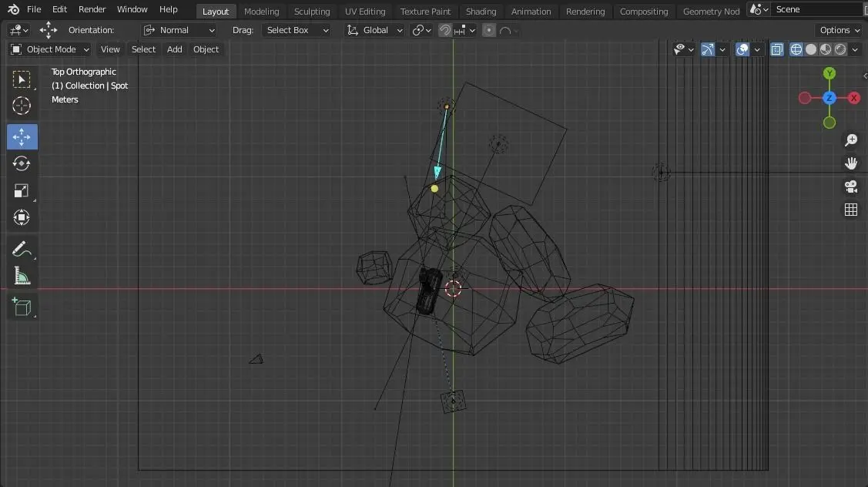Image resolution: width=868 pixels, height=487 pixels.
Task: Open the editor type dropdown
Action: (x=18, y=30)
